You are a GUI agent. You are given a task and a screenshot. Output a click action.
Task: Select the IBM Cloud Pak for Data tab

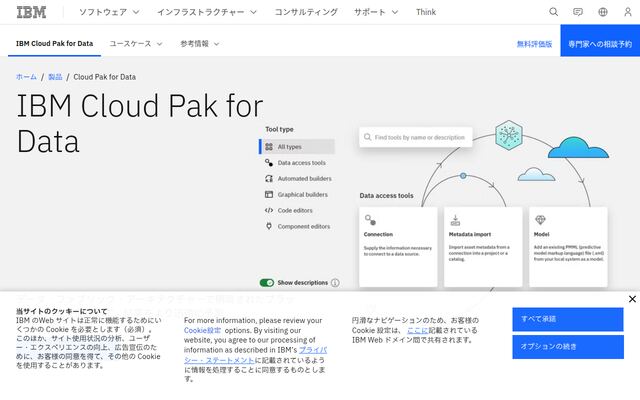click(54, 44)
